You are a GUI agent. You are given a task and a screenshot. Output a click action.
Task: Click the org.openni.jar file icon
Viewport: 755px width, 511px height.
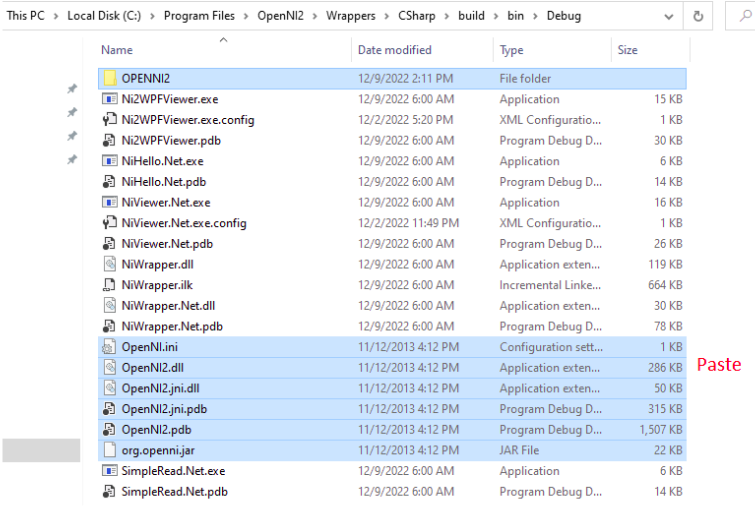pyautogui.click(x=110, y=450)
